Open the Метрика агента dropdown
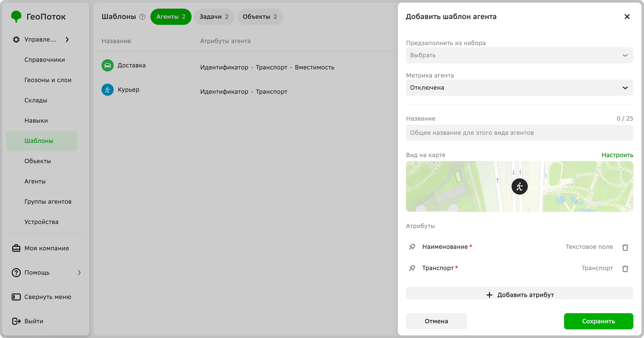The width and height of the screenshot is (644, 338). [x=519, y=88]
